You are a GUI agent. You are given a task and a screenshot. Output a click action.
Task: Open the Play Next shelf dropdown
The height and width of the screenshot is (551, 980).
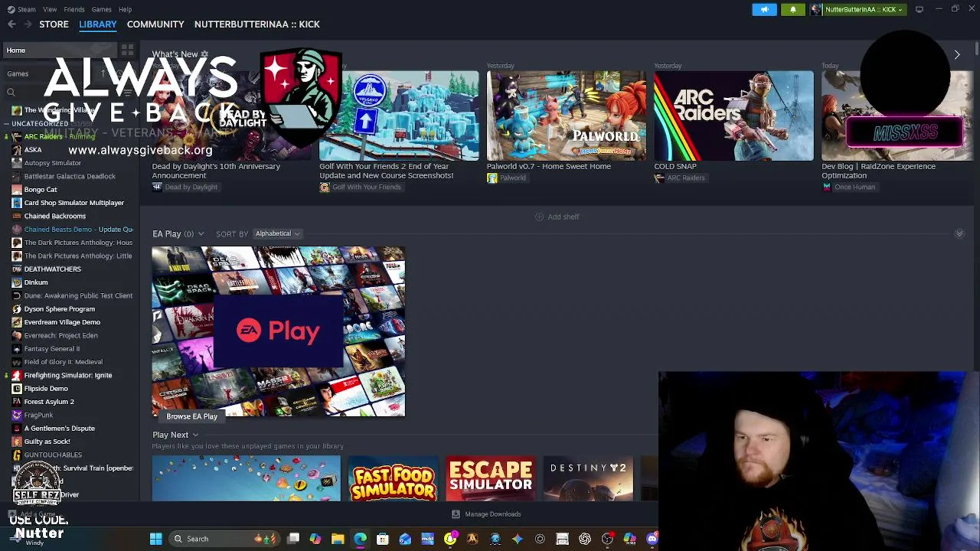click(195, 435)
